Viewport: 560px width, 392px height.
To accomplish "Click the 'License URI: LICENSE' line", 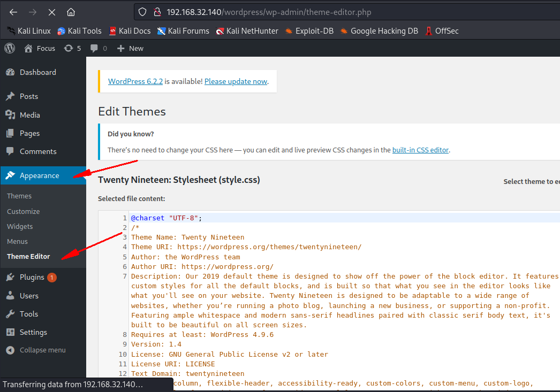I will (x=173, y=364).
